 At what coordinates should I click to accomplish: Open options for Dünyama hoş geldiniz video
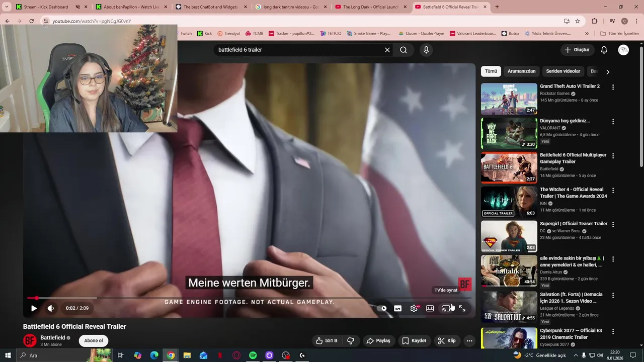[x=613, y=122]
